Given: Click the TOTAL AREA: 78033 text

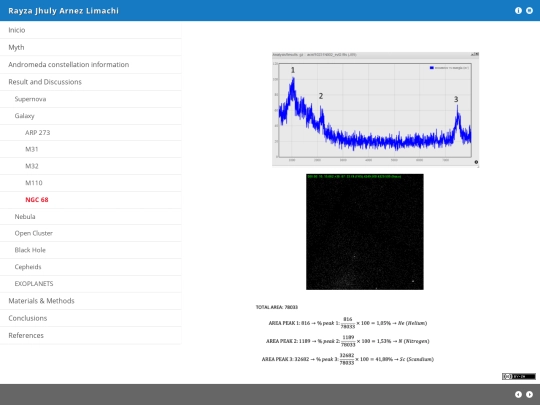Looking at the screenshot, I should (x=277, y=307).
